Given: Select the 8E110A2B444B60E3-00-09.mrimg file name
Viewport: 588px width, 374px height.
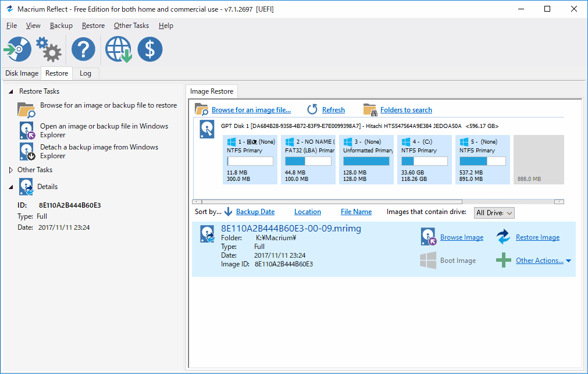Looking at the screenshot, I should coord(291,229).
